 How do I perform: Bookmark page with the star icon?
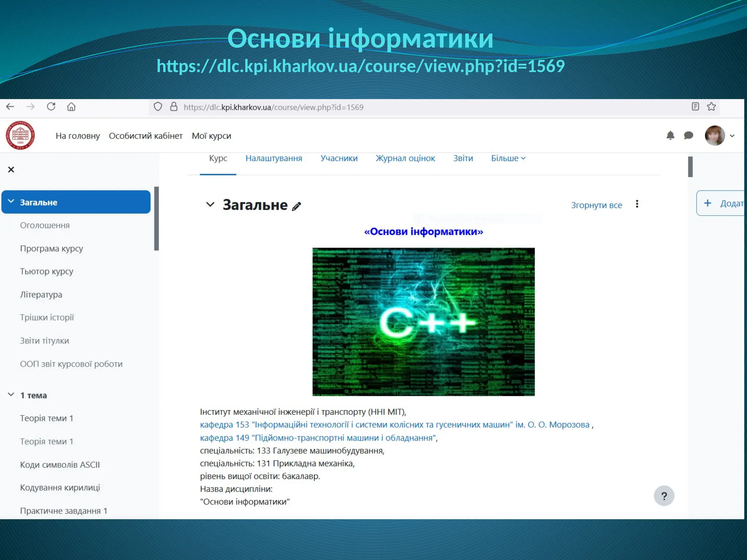(711, 107)
